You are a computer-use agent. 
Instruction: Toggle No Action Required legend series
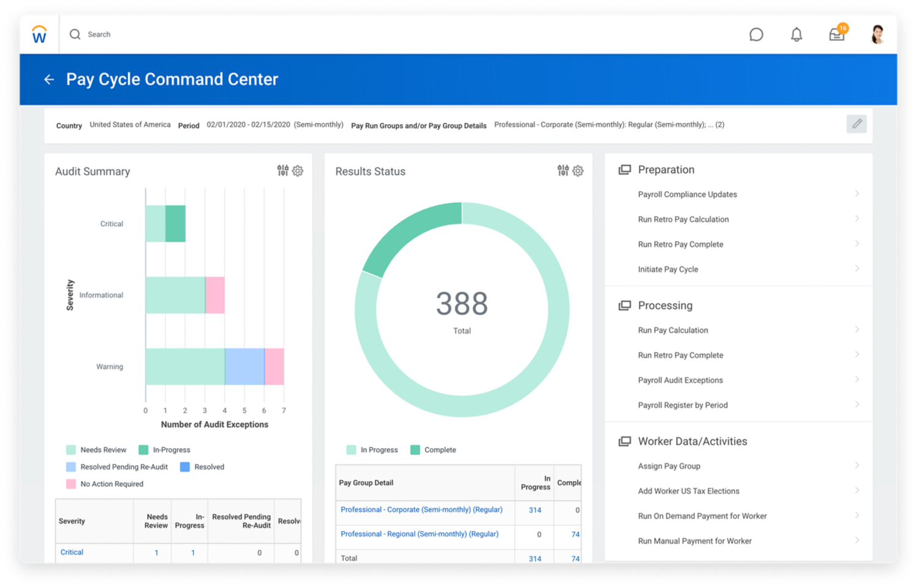105,484
